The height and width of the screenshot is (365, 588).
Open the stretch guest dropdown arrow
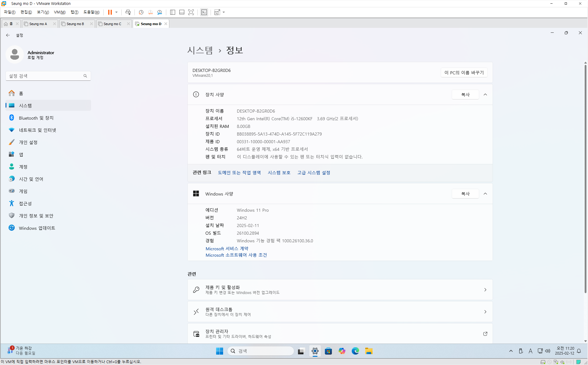click(224, 12)
